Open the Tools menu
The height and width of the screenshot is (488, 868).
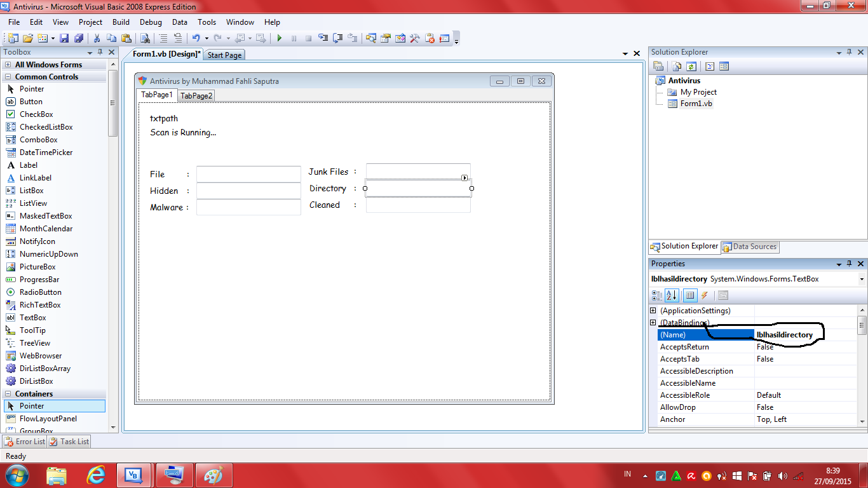[207, 22]
